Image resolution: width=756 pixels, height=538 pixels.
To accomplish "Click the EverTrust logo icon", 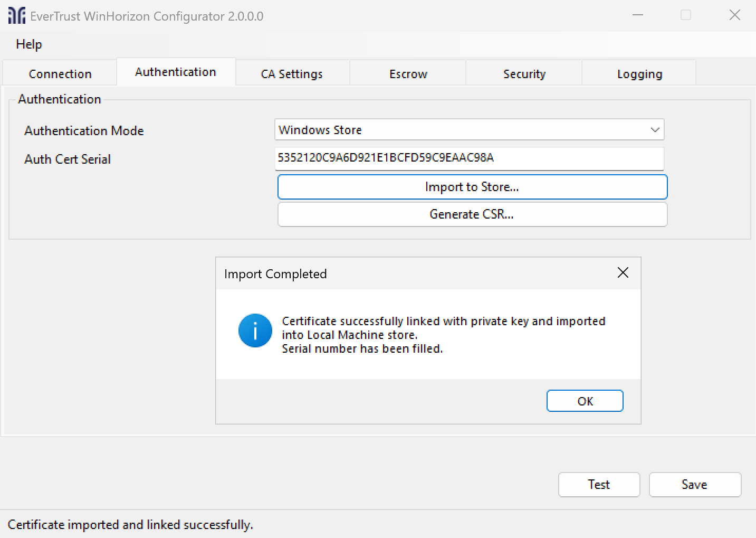I will [16, 15].
